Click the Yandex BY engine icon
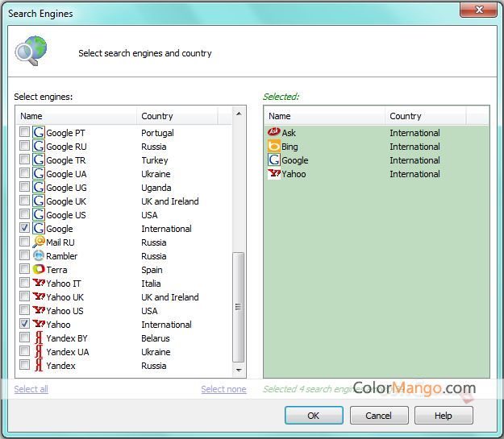Image resolution: width=504 pixels, height=439 pixels. [38, 338]
